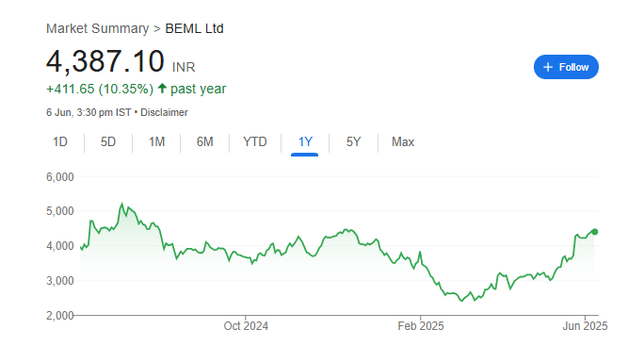The image size is (644, 346).
Task: Click the BEML Ltd title text
Action: click(x=194, y=28)
